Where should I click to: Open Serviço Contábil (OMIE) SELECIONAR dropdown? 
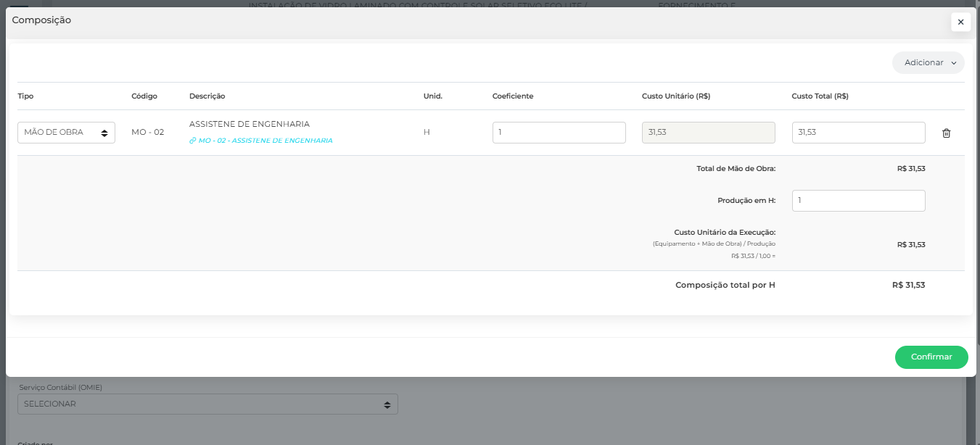tap(207, 404)
